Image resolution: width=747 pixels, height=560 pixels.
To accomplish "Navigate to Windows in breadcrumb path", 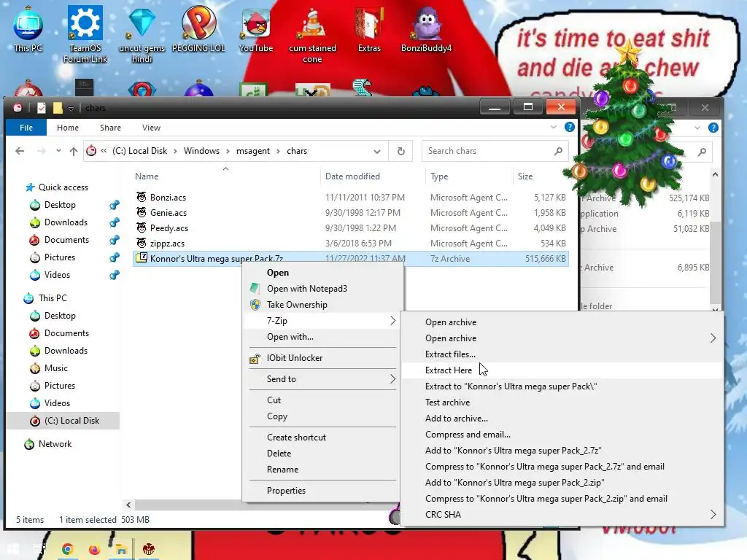I will tap(201, 151).
